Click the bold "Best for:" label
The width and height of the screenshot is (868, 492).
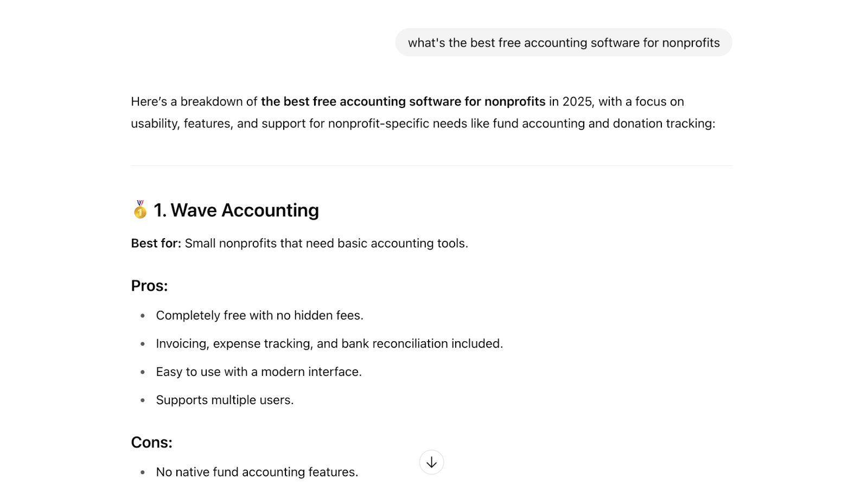(x=156, y=243)
